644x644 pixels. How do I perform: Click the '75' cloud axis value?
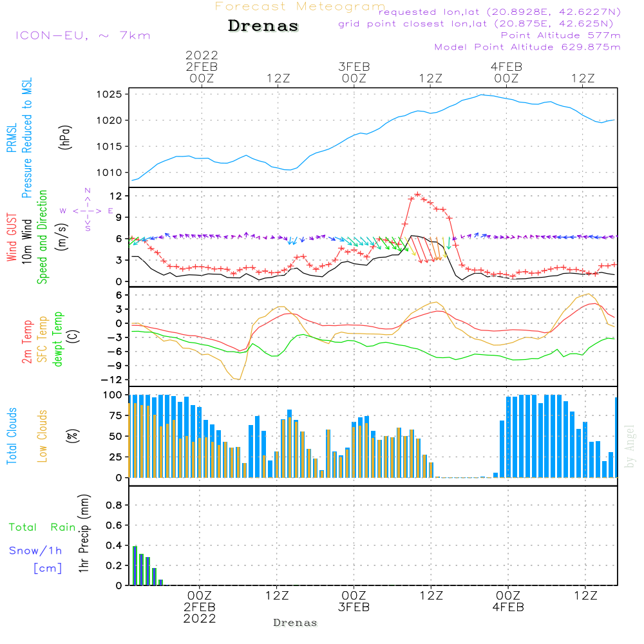tap(116, 415)
